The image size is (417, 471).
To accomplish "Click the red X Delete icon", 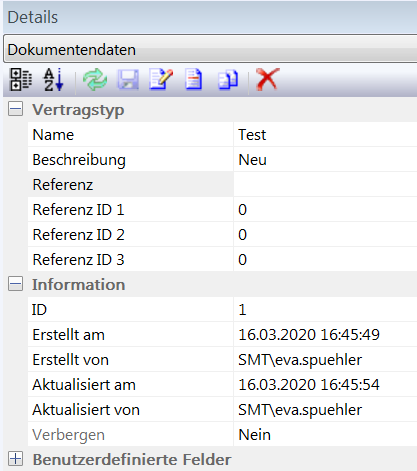I will click(268, 79).
